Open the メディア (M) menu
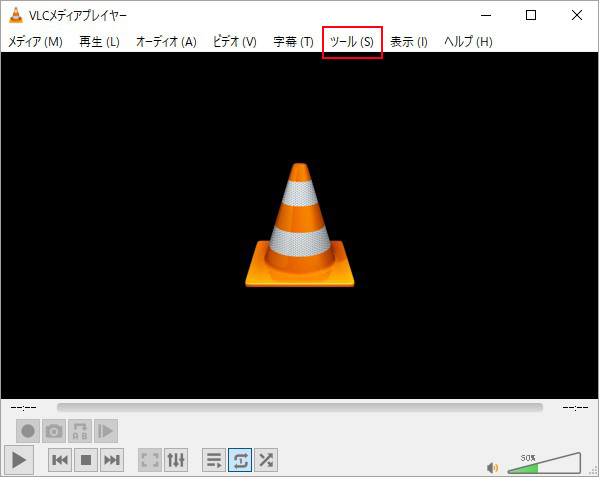The height and width of the screenshot is (477, 599). coord(35,42)
